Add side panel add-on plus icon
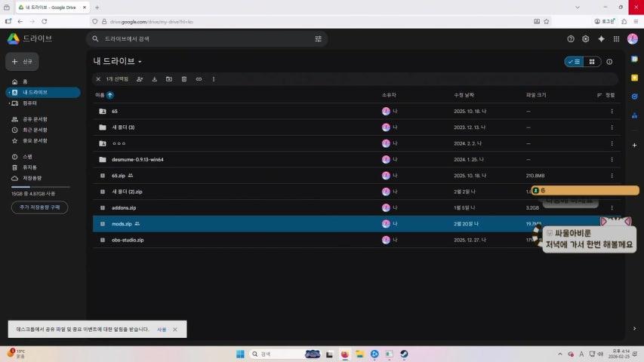644x362 pixels. pos(634,145)
